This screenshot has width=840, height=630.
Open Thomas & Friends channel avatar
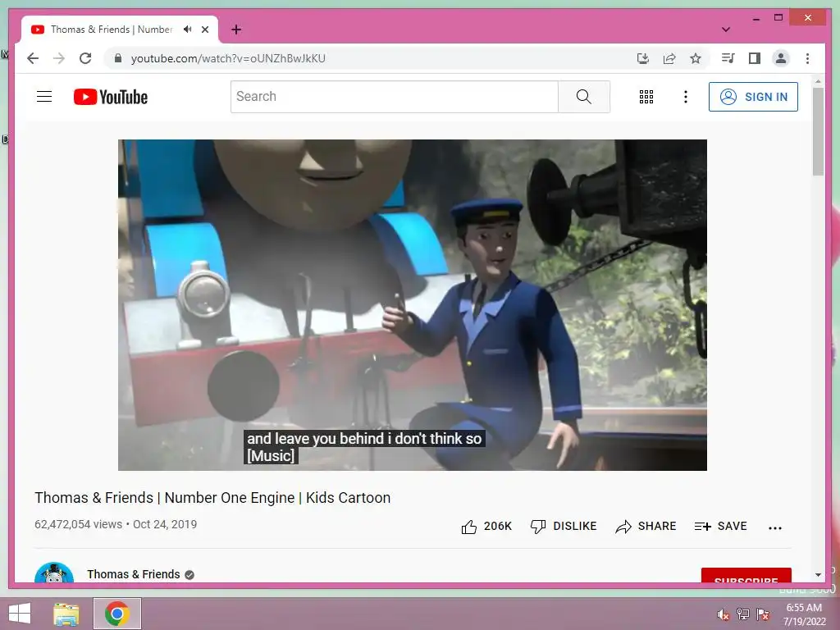[54, 572]
